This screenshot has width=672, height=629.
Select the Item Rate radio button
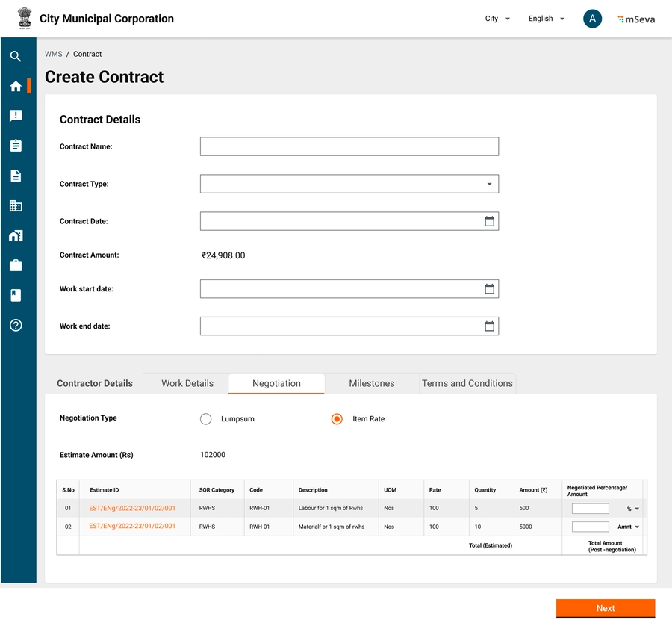click(337, 419)
